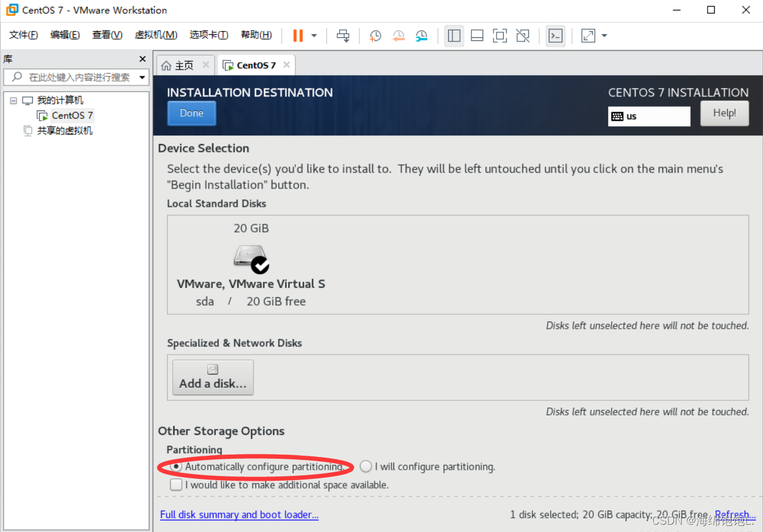Screen dimensions: 763x532
Task: Click the Help! button
Action: [x=725, y=113]
